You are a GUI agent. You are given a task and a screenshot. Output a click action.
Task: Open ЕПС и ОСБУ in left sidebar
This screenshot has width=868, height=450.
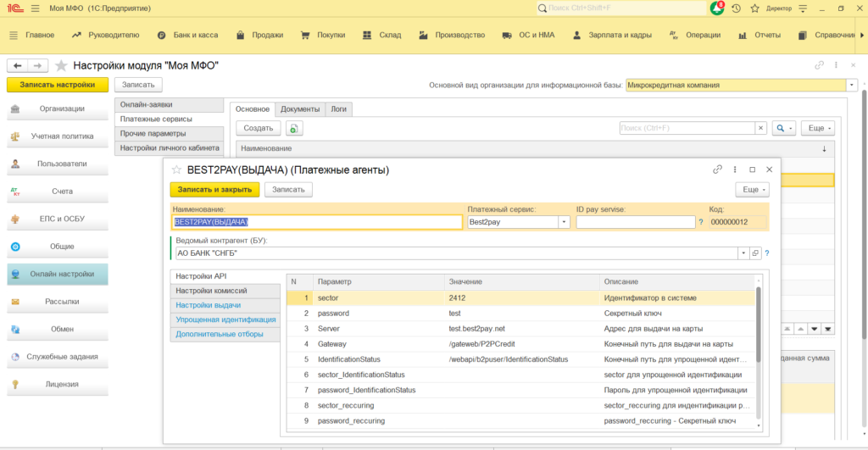tap(58, 219)
